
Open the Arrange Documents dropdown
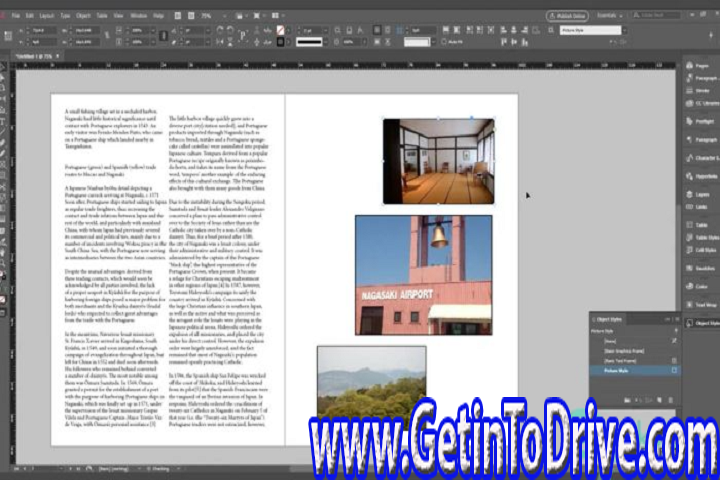[277, 16]
